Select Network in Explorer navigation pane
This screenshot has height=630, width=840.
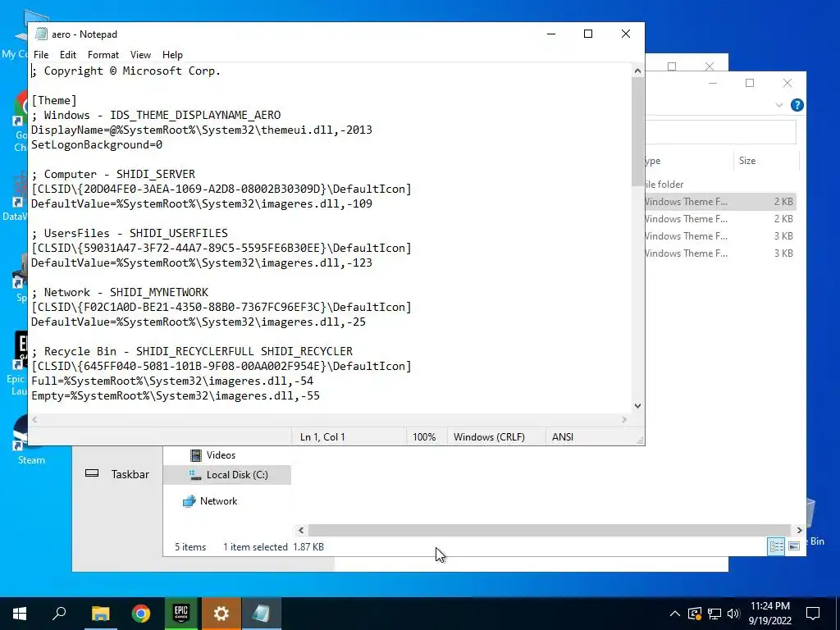coord(218,501)
